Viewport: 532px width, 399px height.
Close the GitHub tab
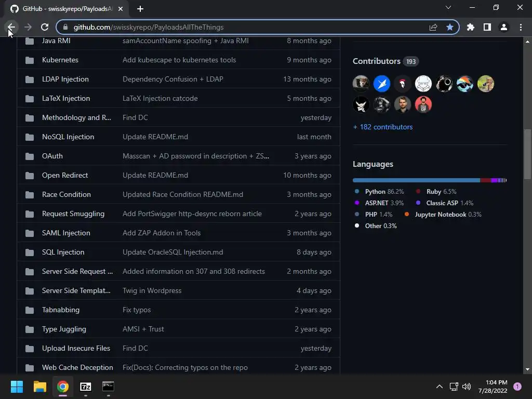(121, 9)
